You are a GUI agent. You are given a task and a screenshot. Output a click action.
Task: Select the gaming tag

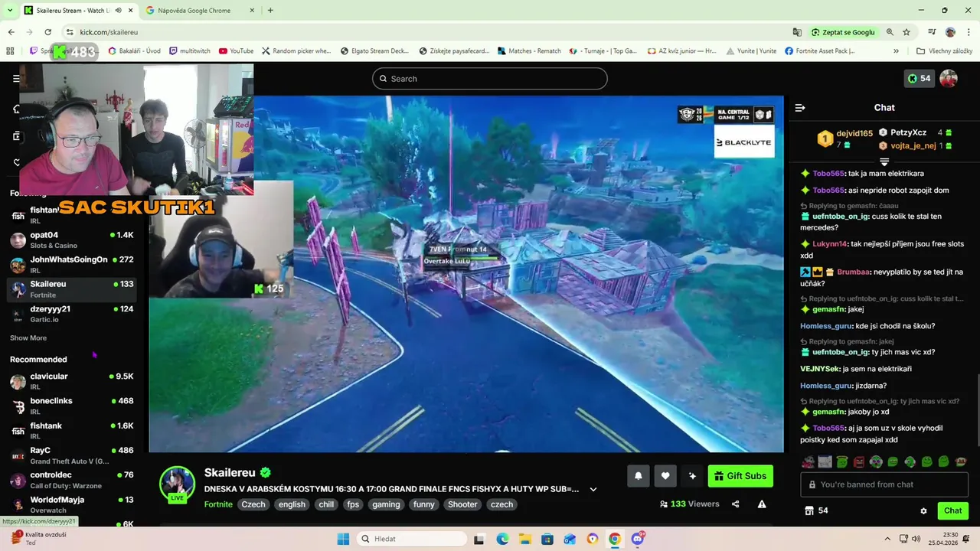pos(386,504)
